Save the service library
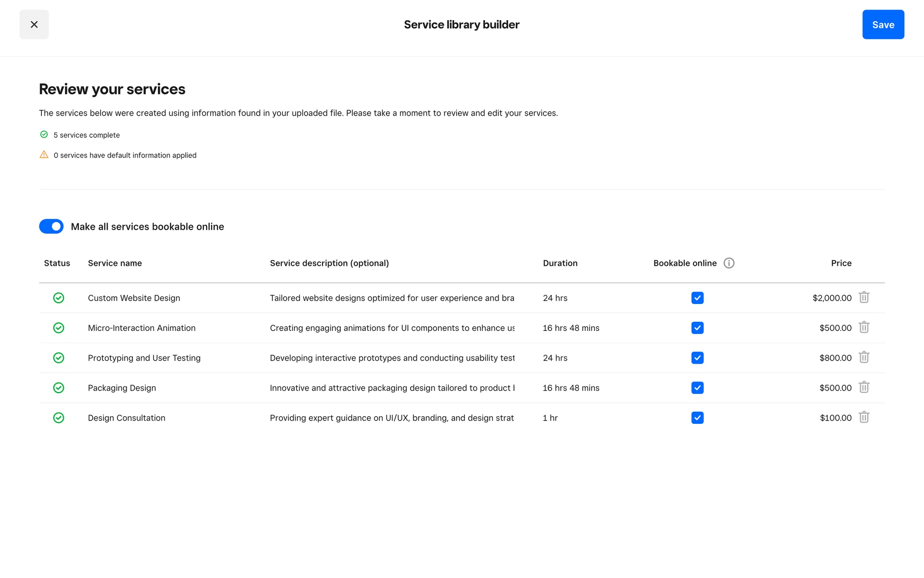Image resolution: width=924 pixels, height=578 pixels. (x=883, y=25)
